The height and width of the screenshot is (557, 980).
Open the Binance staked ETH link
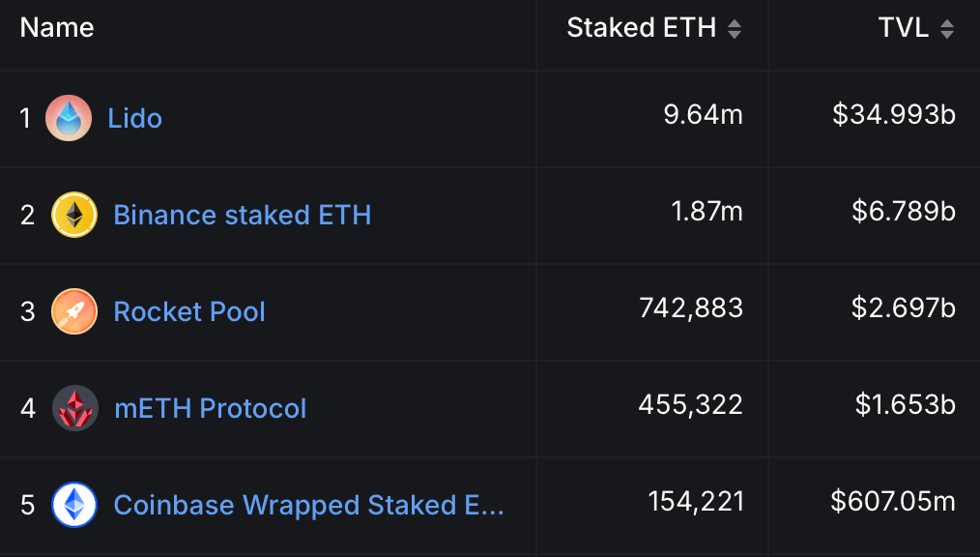(243, 215)
